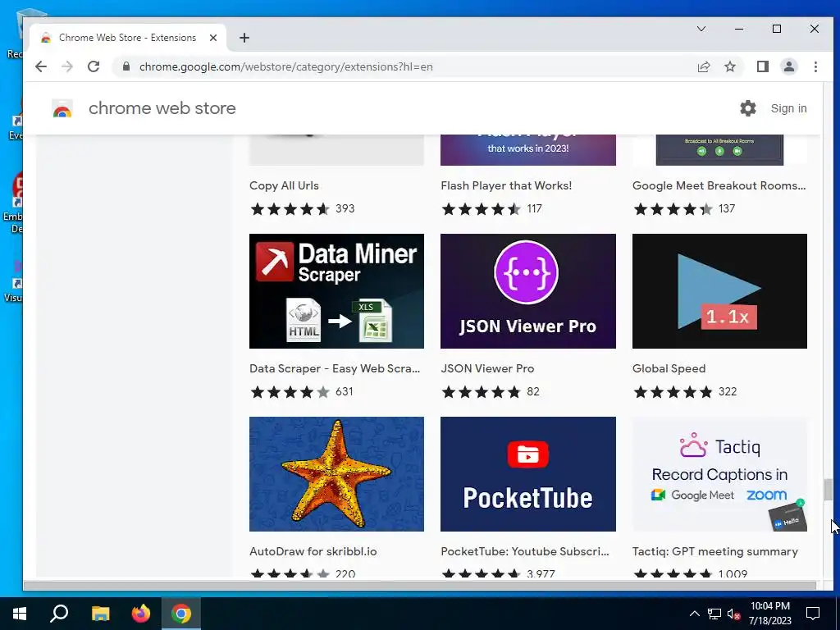Open the Chrome profile avatar
Viewport: 840px width, 630px height.
[788, 66]
